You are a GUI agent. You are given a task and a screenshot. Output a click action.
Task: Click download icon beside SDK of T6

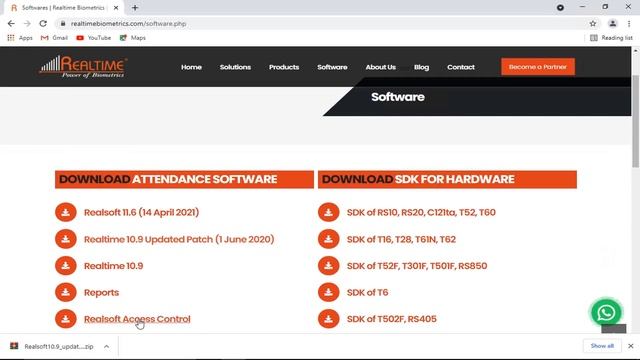point(329,292)
